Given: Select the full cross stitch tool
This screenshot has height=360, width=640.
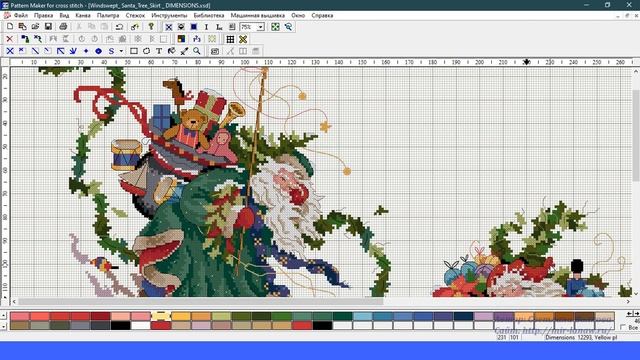Looking at the screenshot, I should [10, 51].
